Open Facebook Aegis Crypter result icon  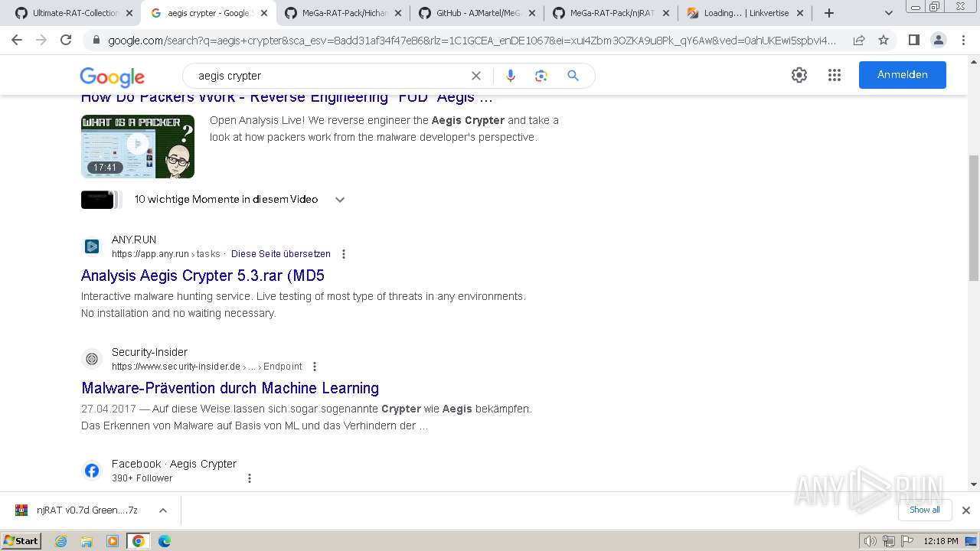click(x=92, y=471)
